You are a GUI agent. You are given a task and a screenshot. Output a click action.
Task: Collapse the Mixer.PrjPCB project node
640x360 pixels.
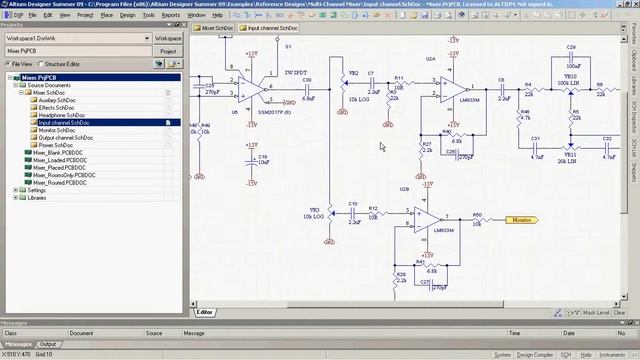(x=10, y=78)
